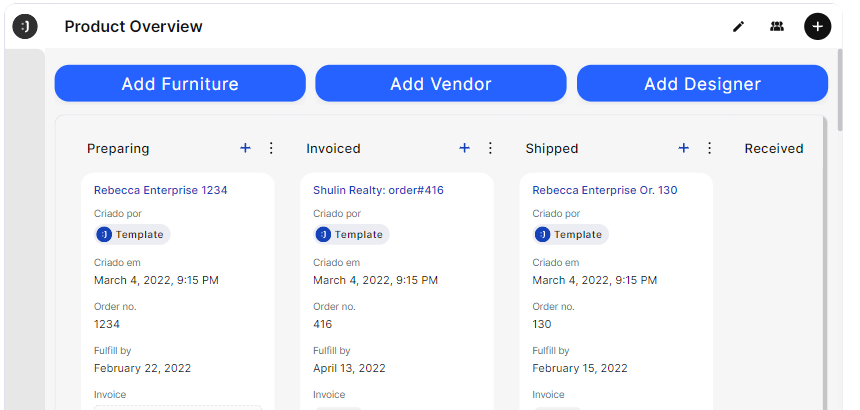Add a card to Preparing column
The height and width of the screenshot is (410, 860).
(x=246, y=148)
